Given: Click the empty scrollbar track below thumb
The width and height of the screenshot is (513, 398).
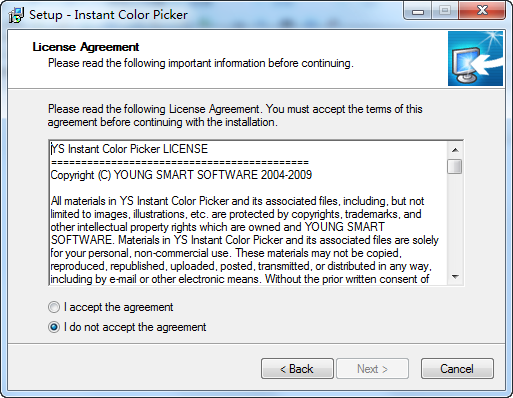Looking at the screenshot, I should point(455,222).
